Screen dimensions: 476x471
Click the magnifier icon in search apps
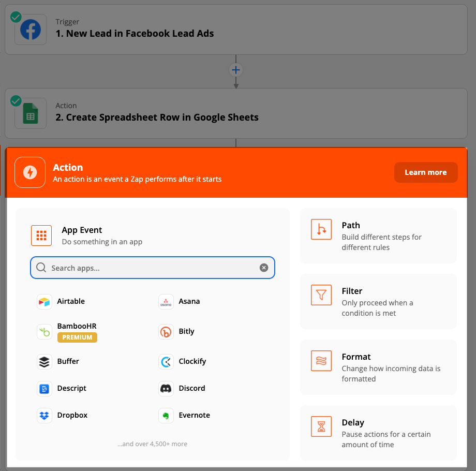click(41, 268)
